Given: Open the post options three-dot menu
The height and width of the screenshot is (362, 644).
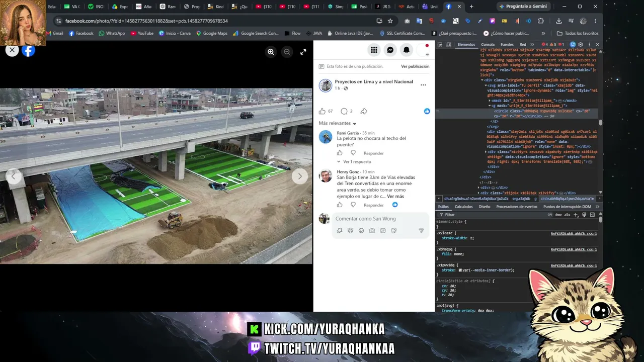Looking at the screenshot, I should click(x=423, y=85).
